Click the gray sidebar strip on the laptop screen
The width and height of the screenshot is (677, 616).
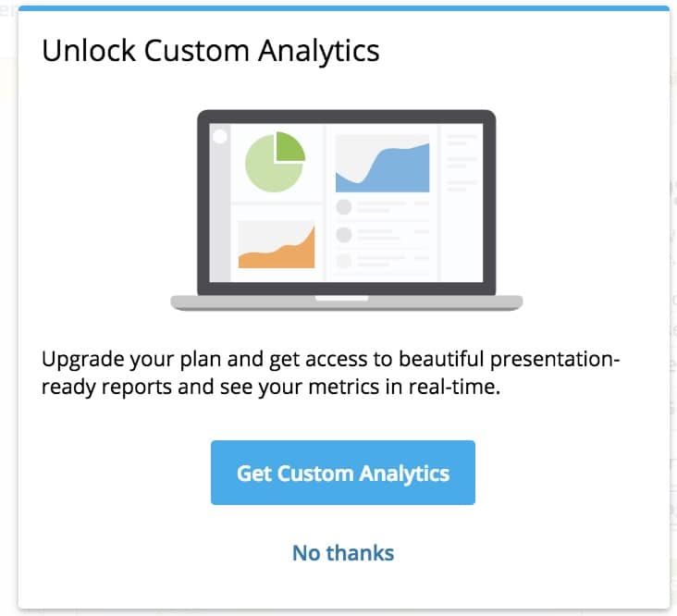coord(220,203)
